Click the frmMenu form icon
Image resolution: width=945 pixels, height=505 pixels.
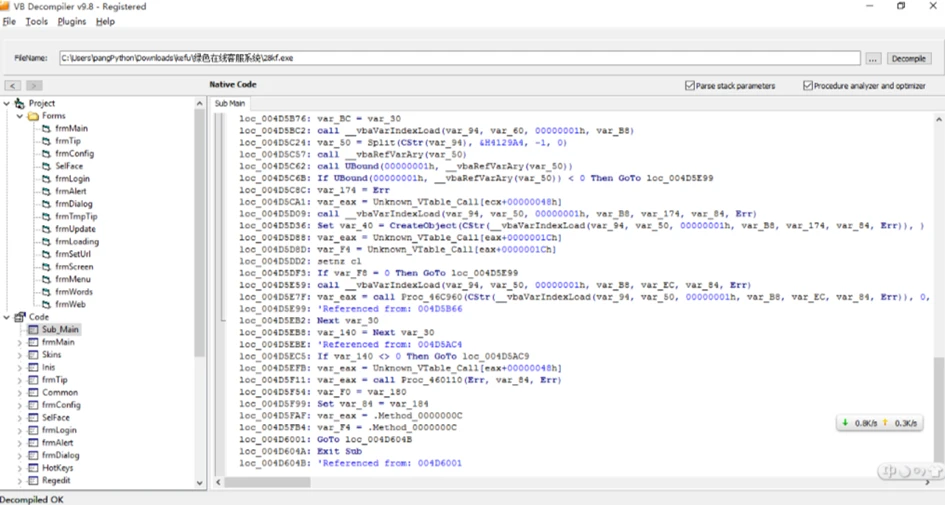[46, 280]
